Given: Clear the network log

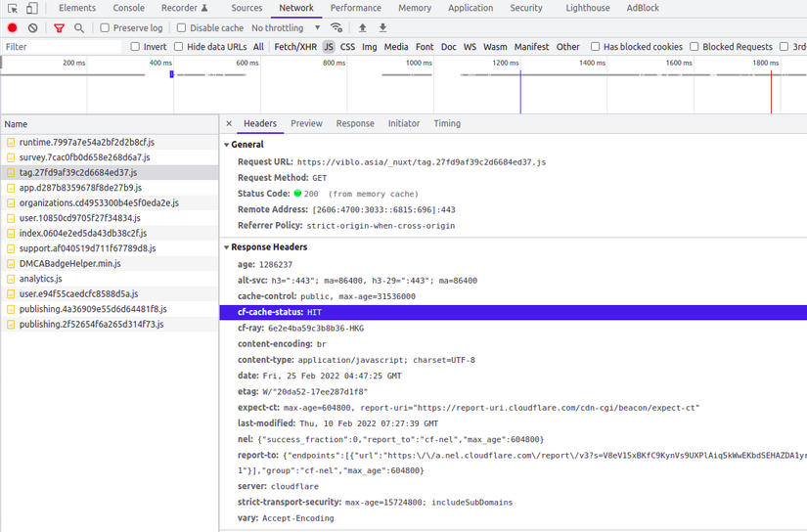Looking at the screenshot, I should [33, 28].
